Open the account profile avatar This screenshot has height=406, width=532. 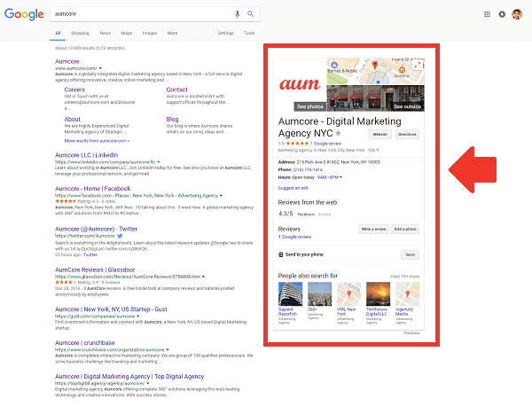[x=517, y=14]
